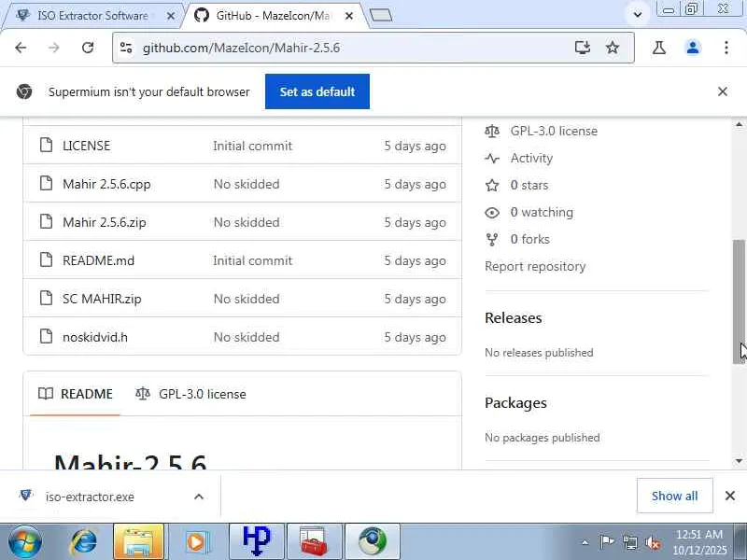The height and width of the screenshot is (560, 747).
Task: Open the toolbox app in taskbar
Action: 314,542
